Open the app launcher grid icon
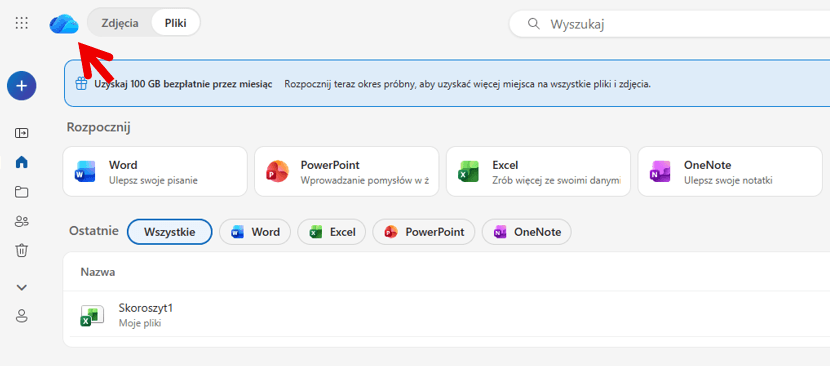 tap(21, 23)
